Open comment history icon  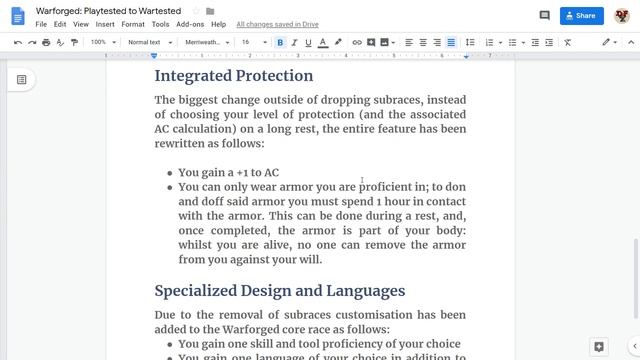[x=544, y=16]
